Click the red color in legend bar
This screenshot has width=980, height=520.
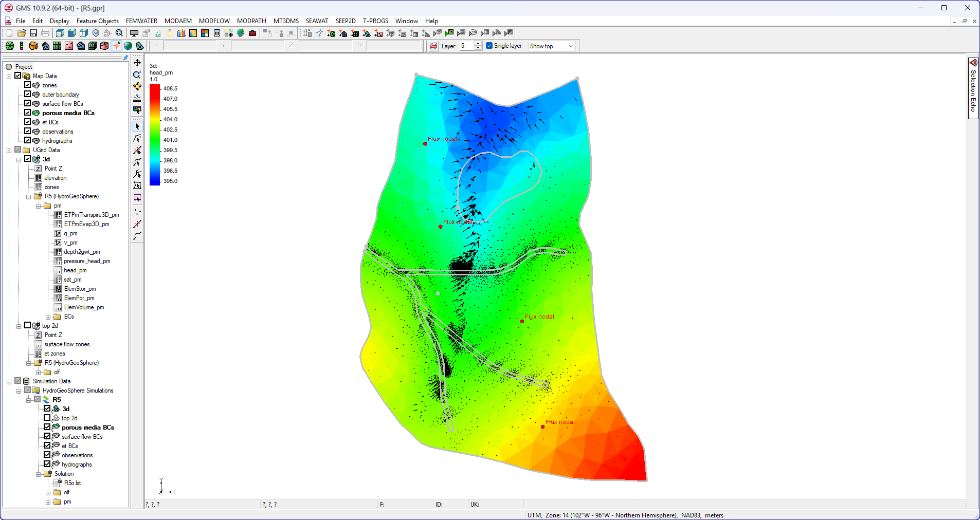154,89
